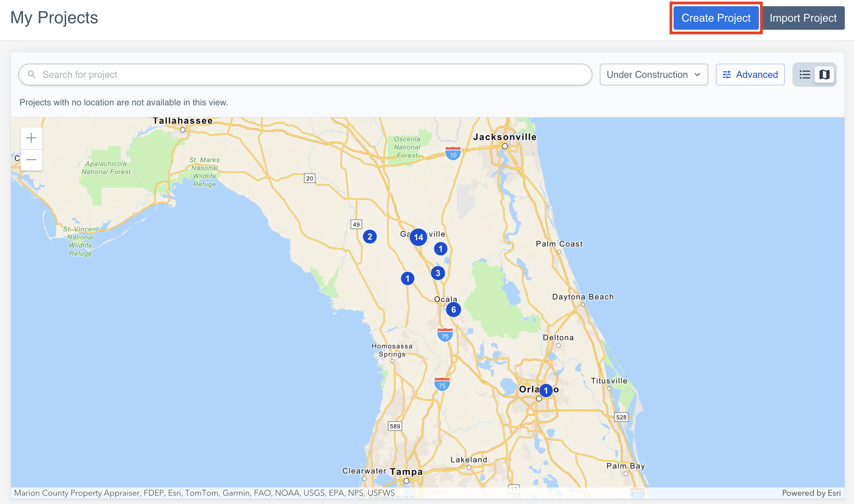
Task: Open the 3-project cluster marker
Action: 438,273
